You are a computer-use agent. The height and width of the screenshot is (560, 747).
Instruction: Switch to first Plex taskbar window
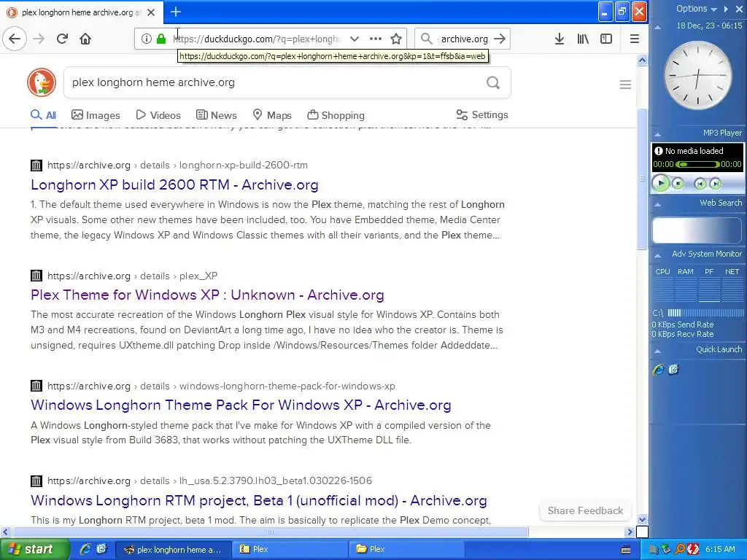(x=290, y=549)
